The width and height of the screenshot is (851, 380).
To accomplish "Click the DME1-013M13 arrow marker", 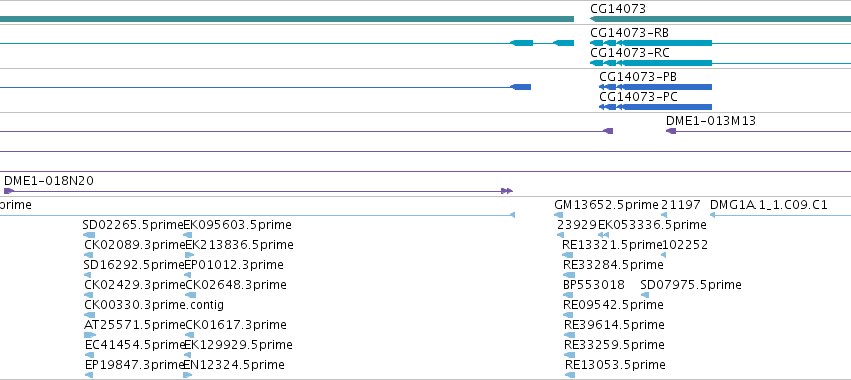I will point(671,131).
